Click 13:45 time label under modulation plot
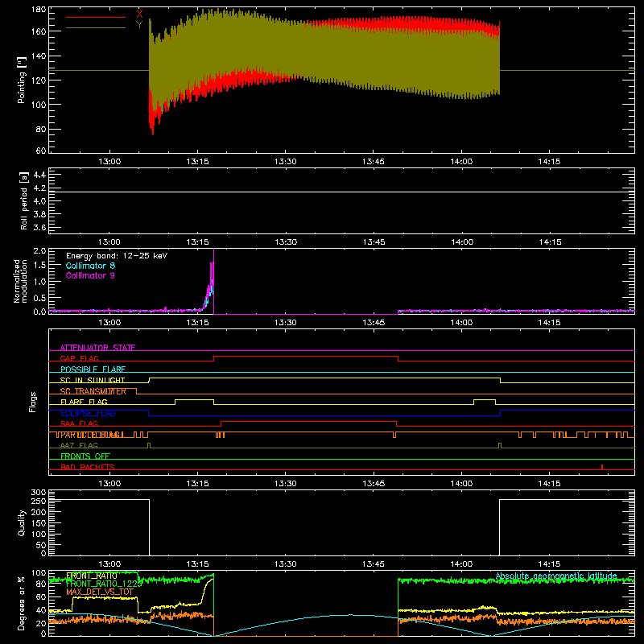644x644 pixels. pyautogui.click(x=374, y=323)
